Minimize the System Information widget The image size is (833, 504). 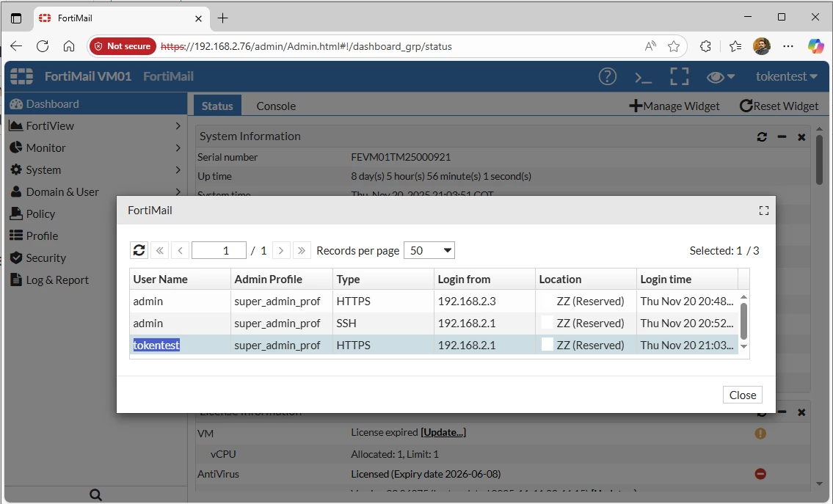coord(782,137)
